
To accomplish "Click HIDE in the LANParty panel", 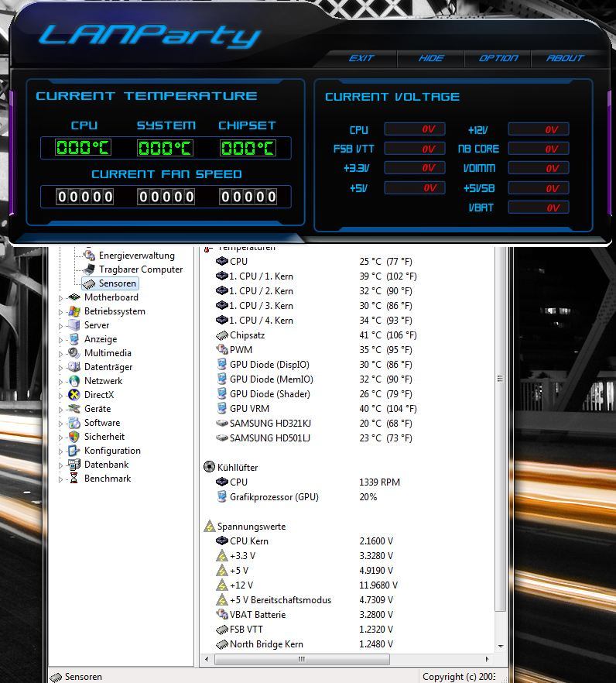I will click(431, 58).
